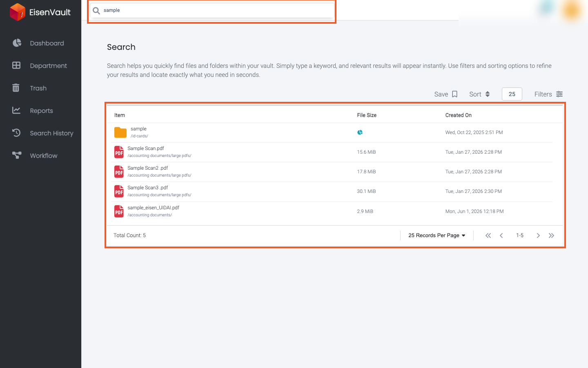Open Search History in the sidebar
Viewport: 588px width, 368px height.
tap(51, 133)
